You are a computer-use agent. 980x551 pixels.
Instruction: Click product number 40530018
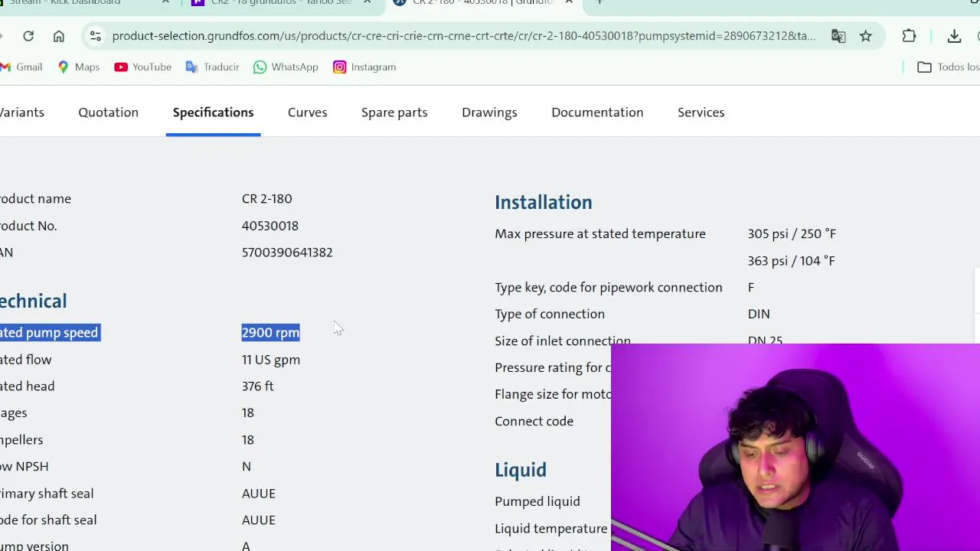270,226
